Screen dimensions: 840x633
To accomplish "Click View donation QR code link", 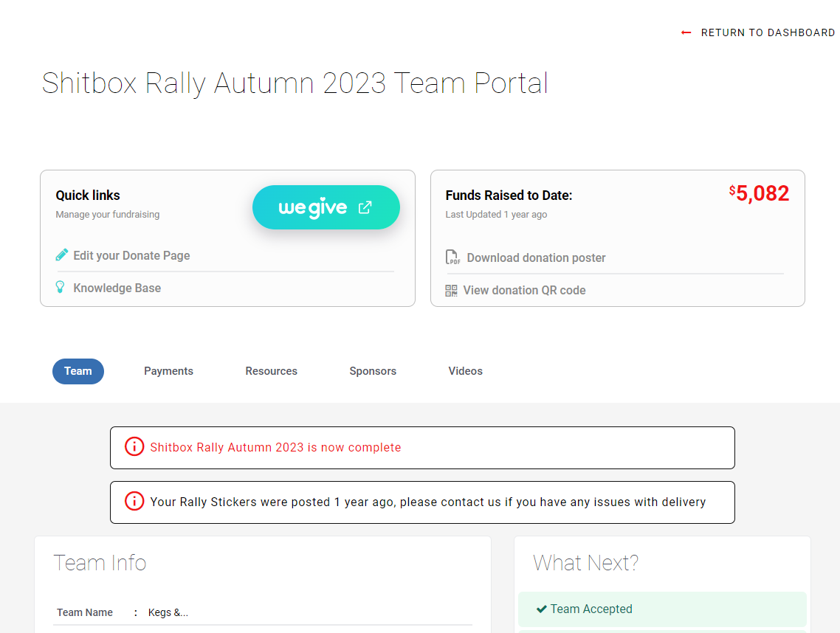I will 525,290.
